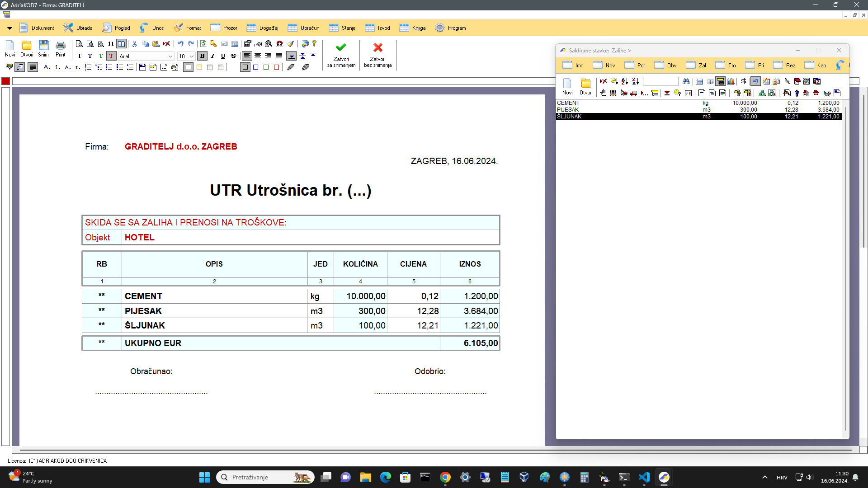Click the binoculars search icon in Saldirane stavke

(x=686, y=81)
